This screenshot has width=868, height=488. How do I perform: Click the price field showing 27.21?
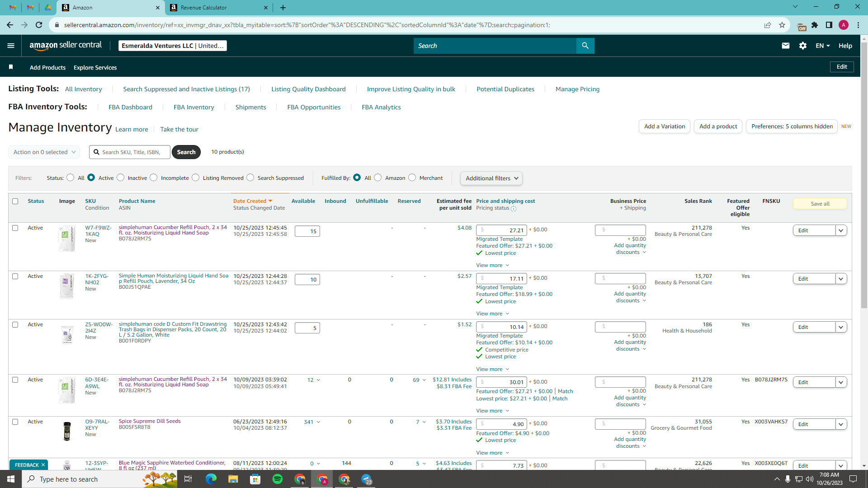pos(501,230)
